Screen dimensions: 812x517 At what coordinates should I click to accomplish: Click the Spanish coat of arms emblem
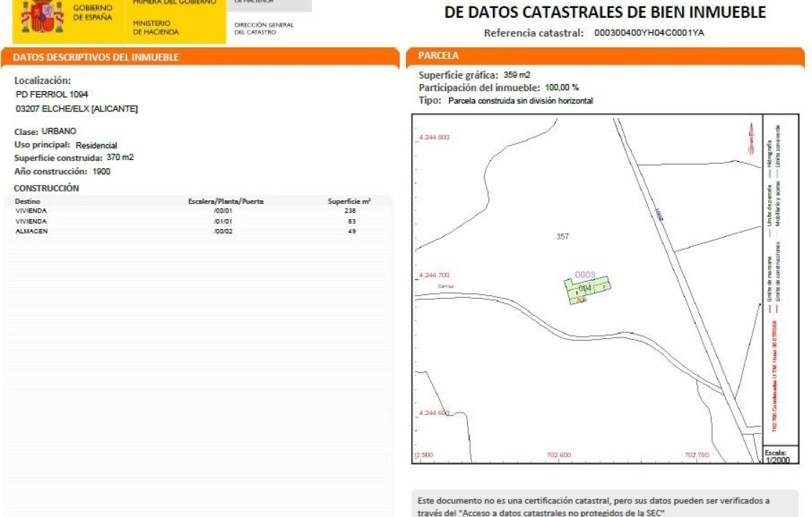[42, 17]
